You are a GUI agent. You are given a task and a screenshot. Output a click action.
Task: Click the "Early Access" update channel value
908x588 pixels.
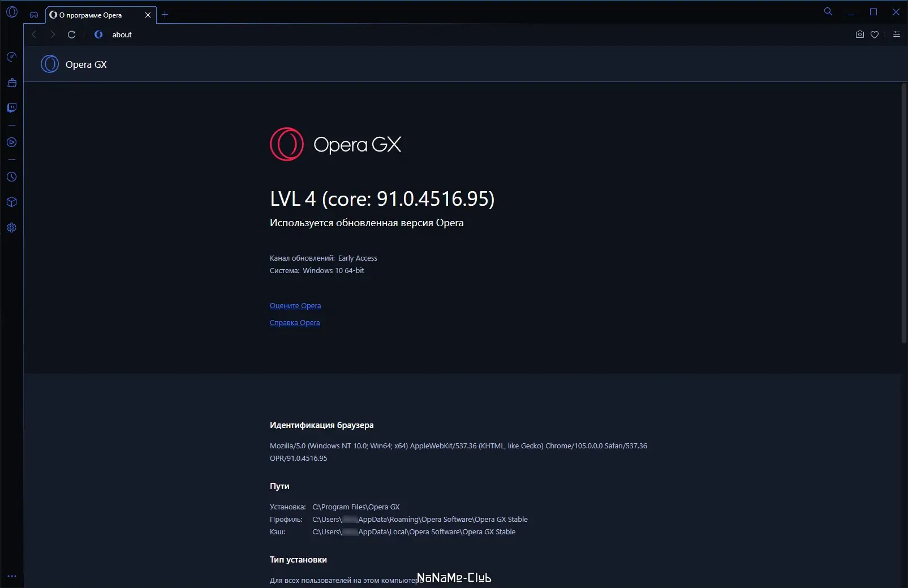pos(358,258)
